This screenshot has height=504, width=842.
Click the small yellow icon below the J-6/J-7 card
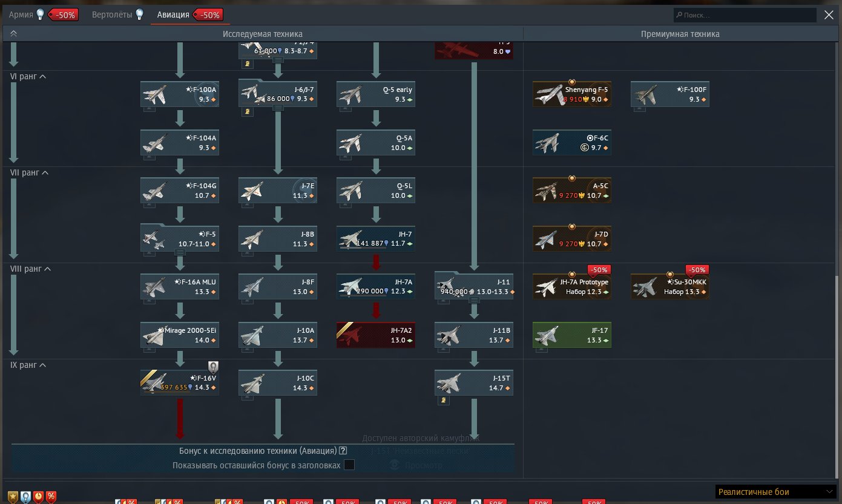(x=247, y=111)
